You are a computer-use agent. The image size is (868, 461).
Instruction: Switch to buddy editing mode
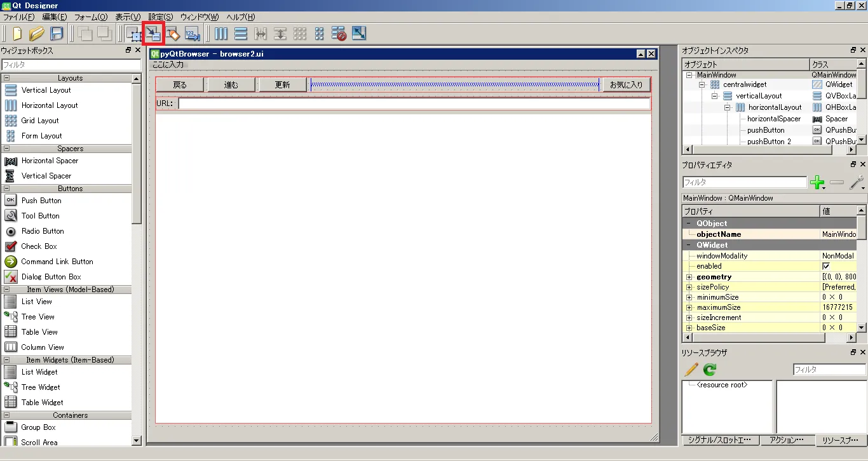(x=173, y=34)
